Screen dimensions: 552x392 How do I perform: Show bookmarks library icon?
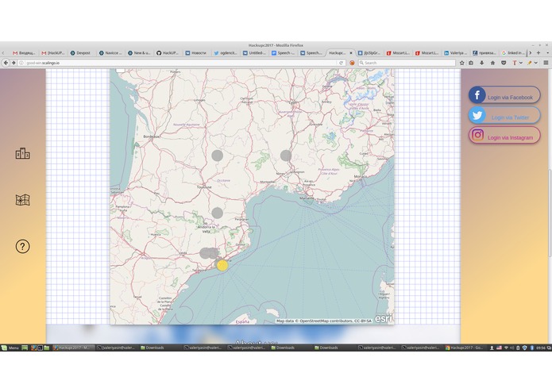471,63
